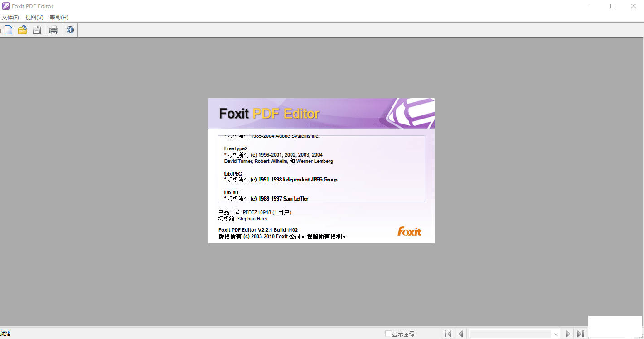The height and width of the screenshot is (339, 644).
Task: Create a new document with the toolbar icon
Action: [9, 30]
